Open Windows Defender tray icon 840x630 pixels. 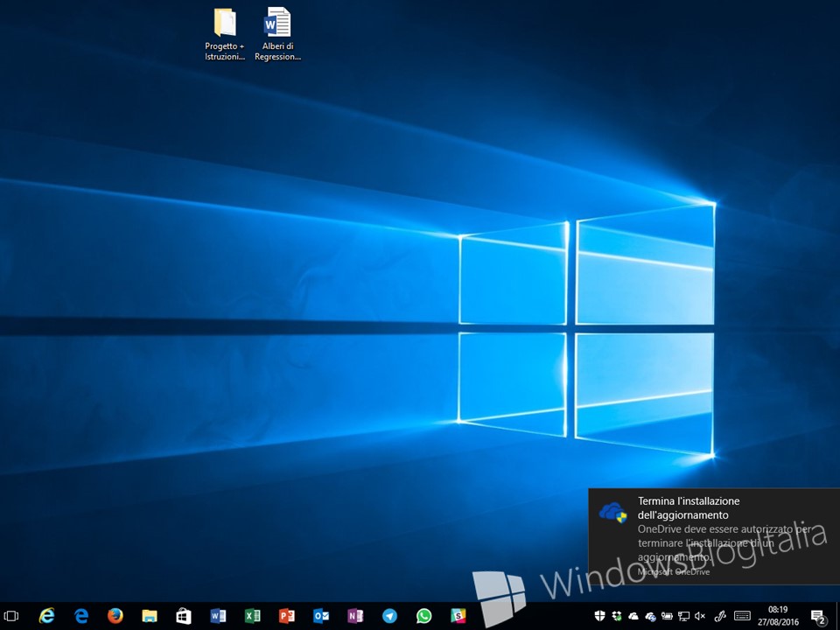click(x=599, y=616)
